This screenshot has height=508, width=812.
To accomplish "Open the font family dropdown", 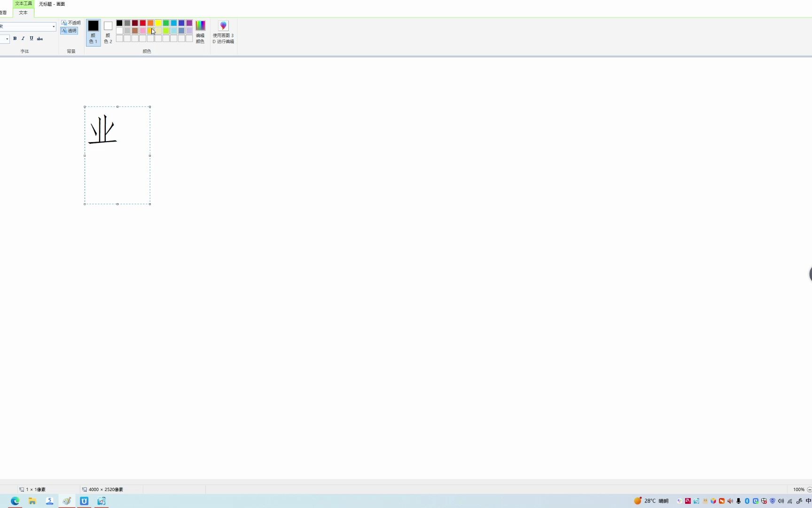I will coord(54,26).
